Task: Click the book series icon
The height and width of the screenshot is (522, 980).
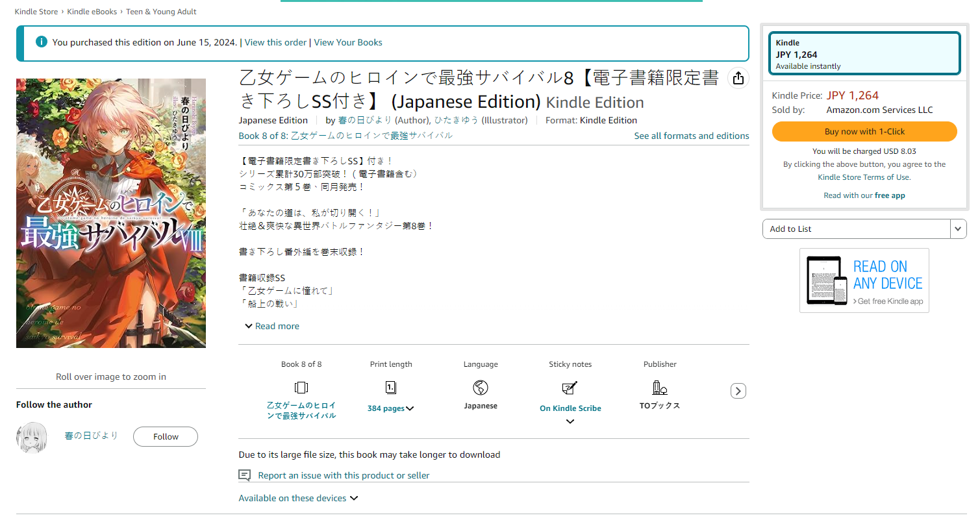Action: pos(301,388)
